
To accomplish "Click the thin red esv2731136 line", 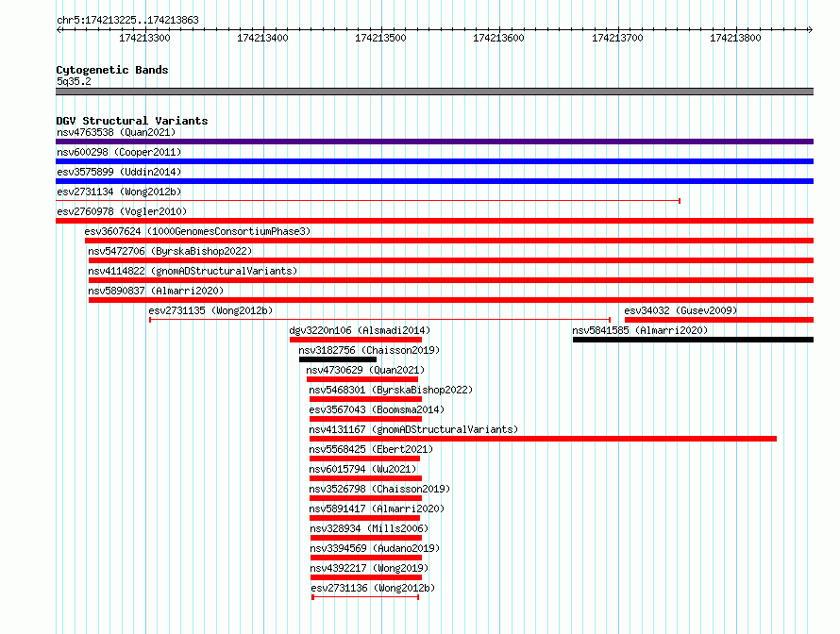I will [x=365, y=597].
